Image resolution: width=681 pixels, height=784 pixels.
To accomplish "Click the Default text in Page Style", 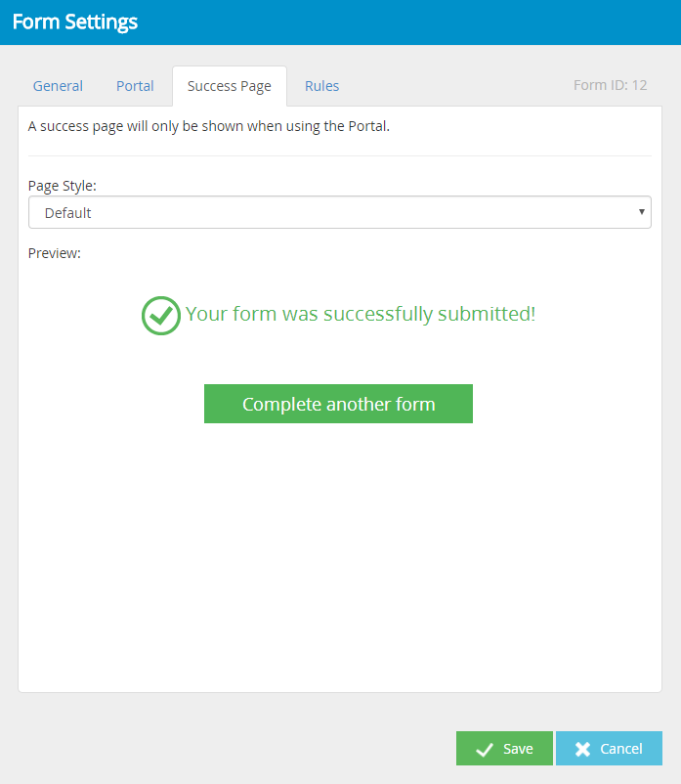I will click(x=68, y=213).
